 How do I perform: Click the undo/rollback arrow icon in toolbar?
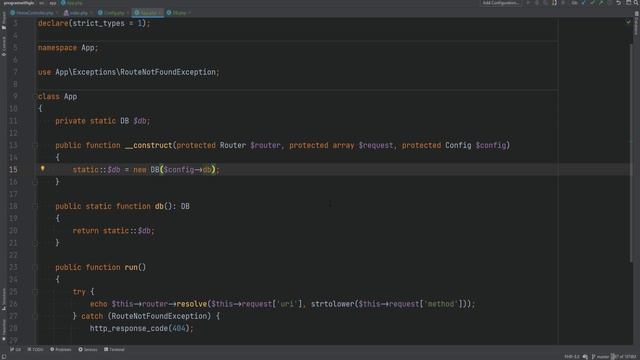click(x=619, y=3)
